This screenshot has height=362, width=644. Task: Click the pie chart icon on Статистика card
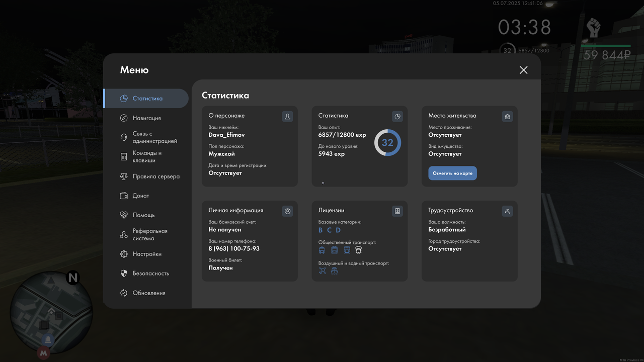[397, 117]
